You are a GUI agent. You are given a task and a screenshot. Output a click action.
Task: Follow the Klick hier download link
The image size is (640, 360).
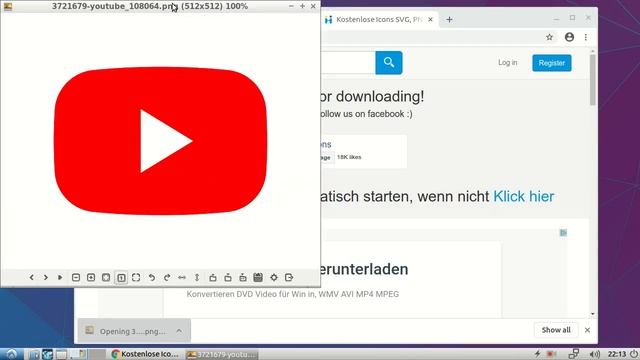pos(524,196)
